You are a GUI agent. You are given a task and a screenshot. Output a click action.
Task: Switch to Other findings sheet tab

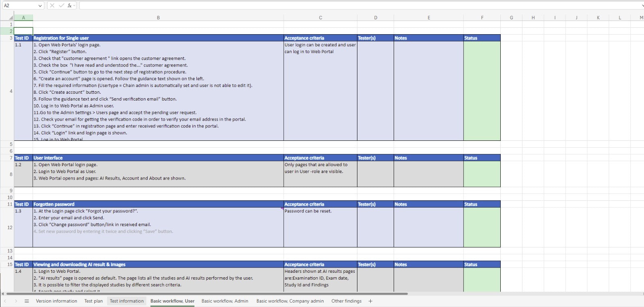(x=346, y=301)
